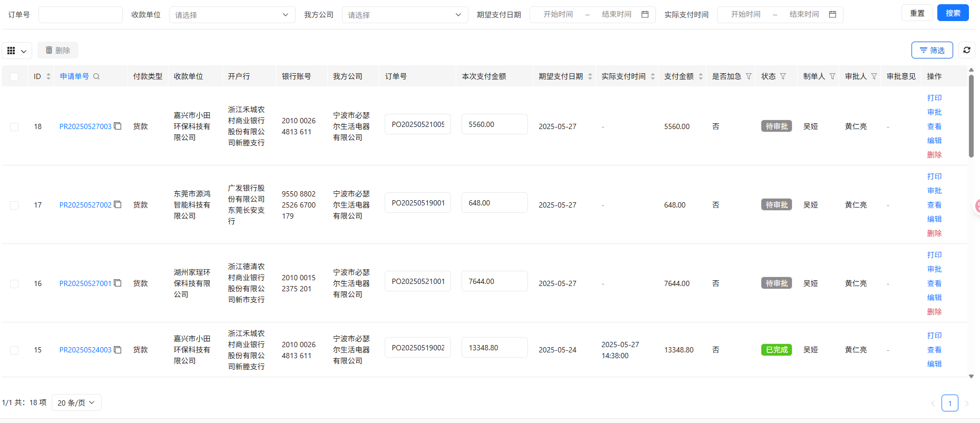The height and width of the screenshot is (423, 980).
Task: Click the refresh table icon
Action: click(x=967, y=50)
